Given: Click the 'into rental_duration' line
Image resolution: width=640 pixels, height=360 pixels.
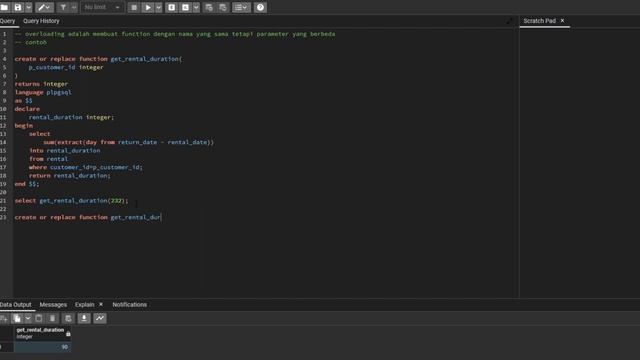Looking at the screenshot, I should 64,151.
